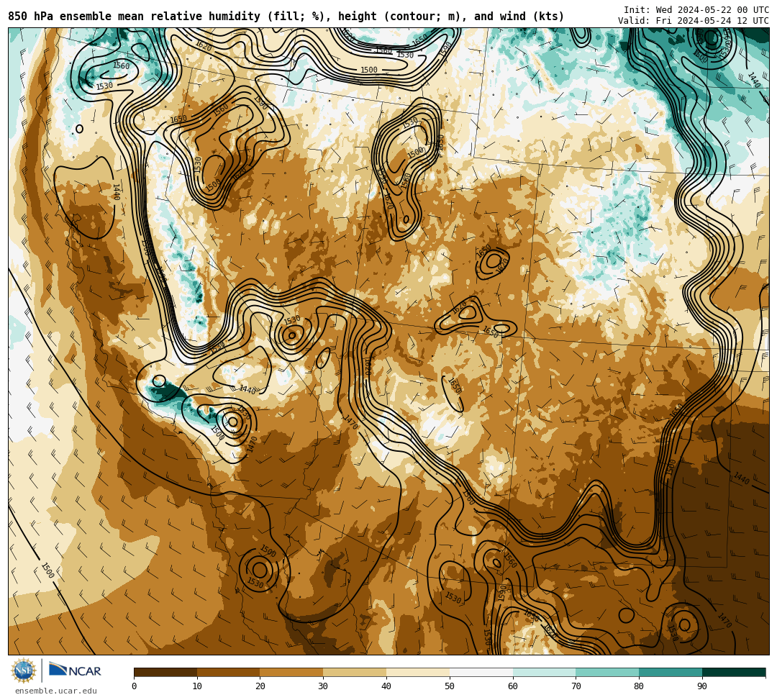
Task: Click the colorbar tick label 10
Action: pos(197,686)
